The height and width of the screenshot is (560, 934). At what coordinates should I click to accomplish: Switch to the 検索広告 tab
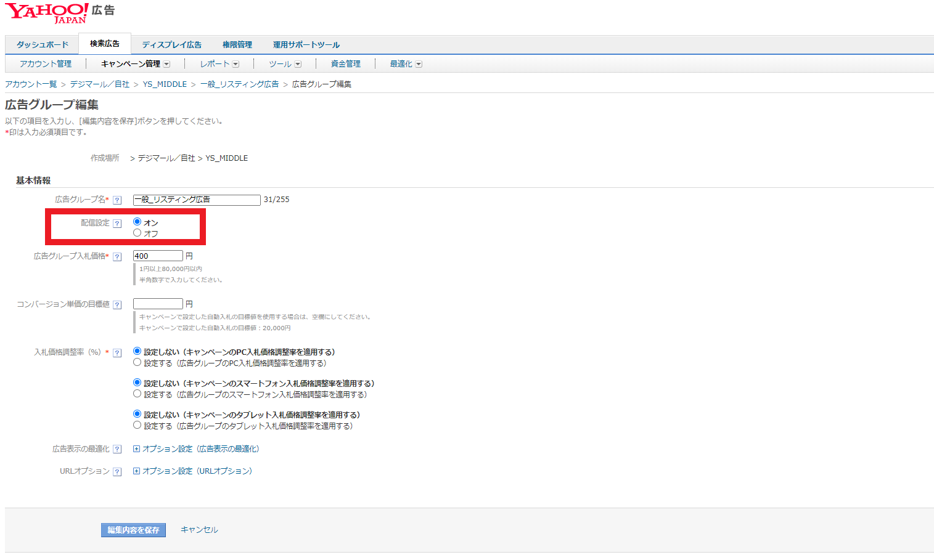tap(105, 44)
